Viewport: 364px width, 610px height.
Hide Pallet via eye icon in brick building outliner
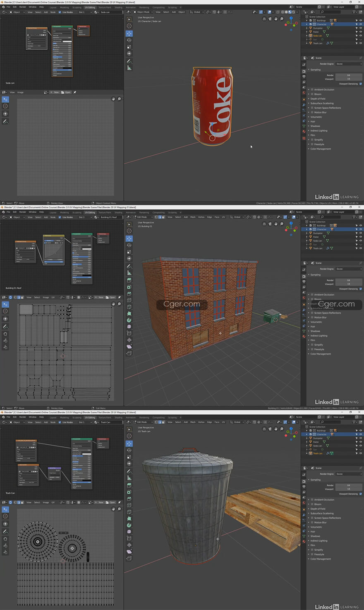tap(360, 237)
